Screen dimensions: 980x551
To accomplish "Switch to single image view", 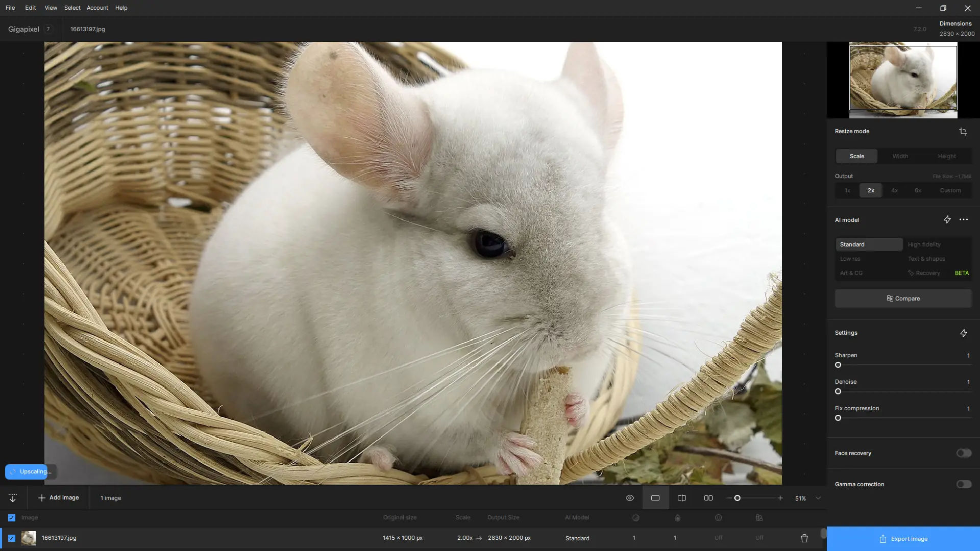I will [655, 498].
